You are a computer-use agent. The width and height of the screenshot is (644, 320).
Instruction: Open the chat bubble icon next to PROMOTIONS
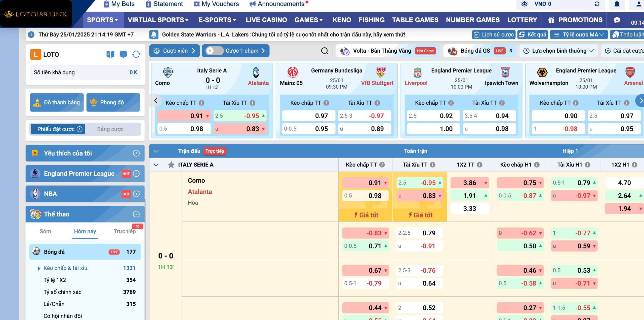point(617,20)
